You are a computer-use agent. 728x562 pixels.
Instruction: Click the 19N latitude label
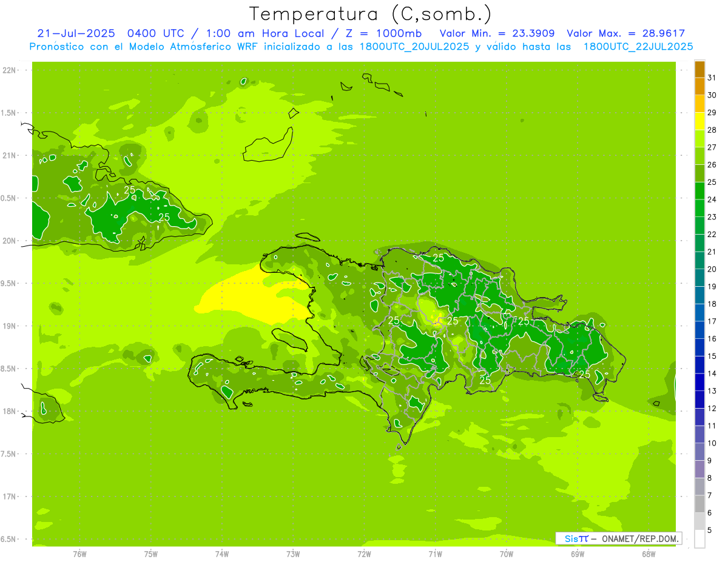click(8, 326)
